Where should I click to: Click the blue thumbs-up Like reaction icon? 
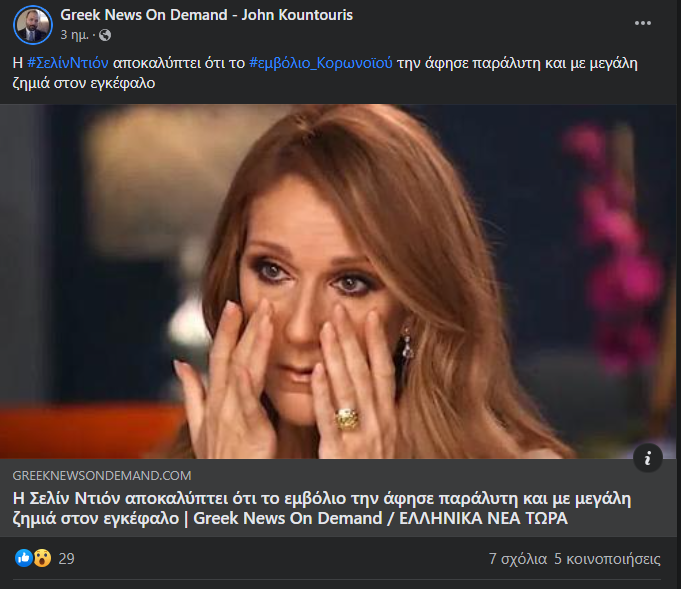23,558
